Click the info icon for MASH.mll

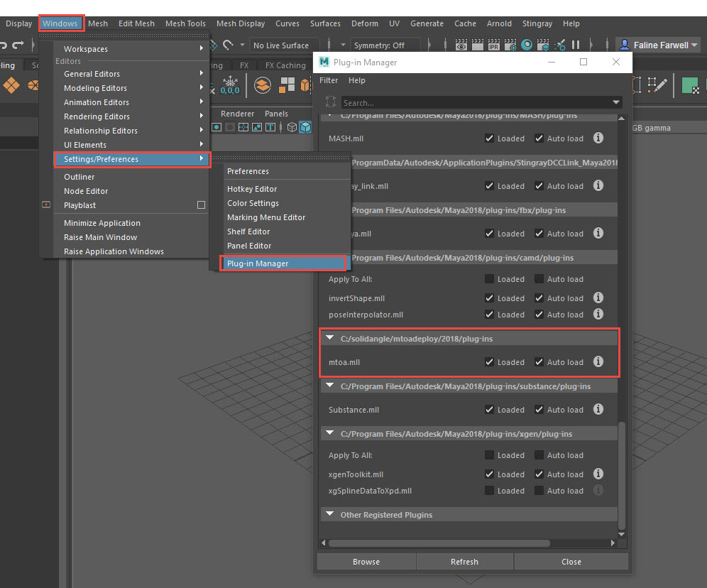coord(598,138)
